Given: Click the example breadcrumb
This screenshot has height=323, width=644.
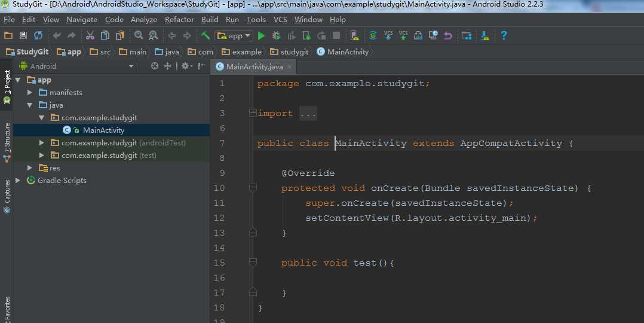Looking at the screenshot, I should (241, 52).
